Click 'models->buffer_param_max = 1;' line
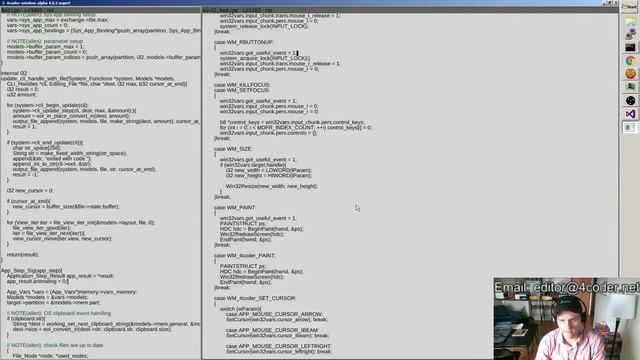This screenshot has height=360, width=640. [45, 47]
